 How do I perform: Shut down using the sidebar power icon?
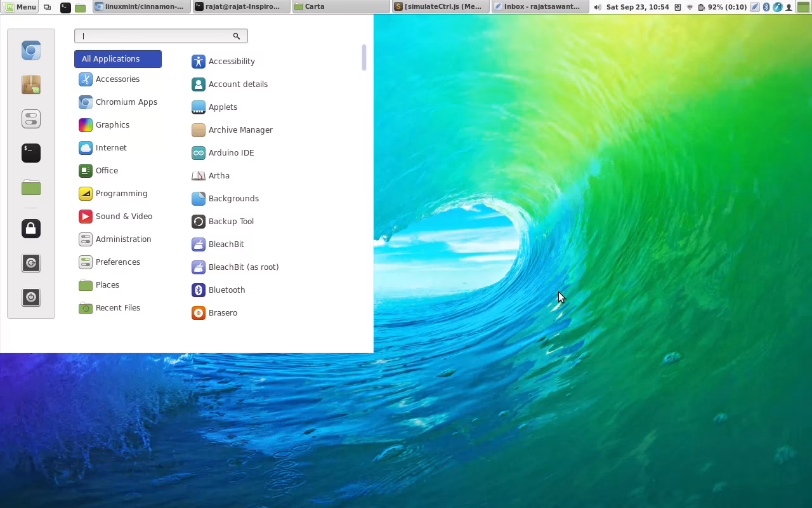point(31,297)
